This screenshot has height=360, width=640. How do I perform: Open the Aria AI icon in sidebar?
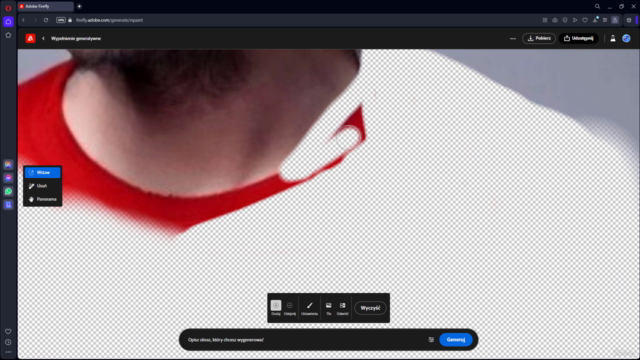[x=8, y=164]
